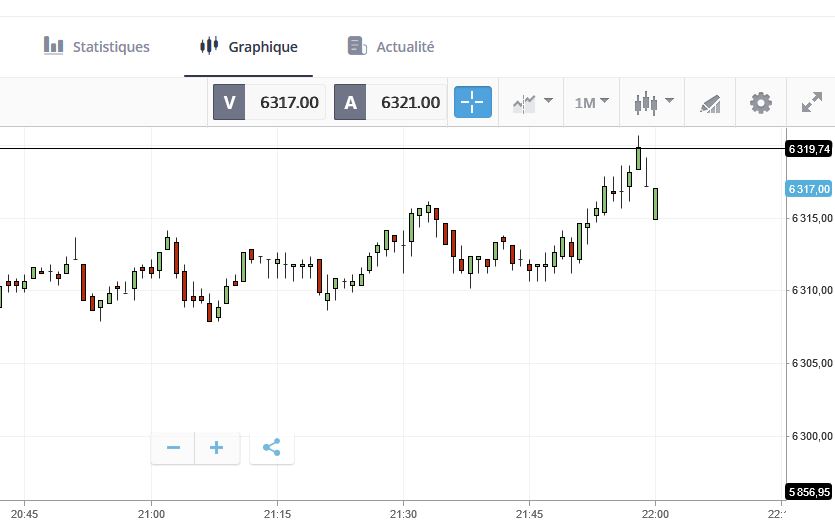The height and width of the screenshot is (526, 835).
Task: Click the V sell price 6317.00 button
Action: pyautogui.click(x=269, y=102)
